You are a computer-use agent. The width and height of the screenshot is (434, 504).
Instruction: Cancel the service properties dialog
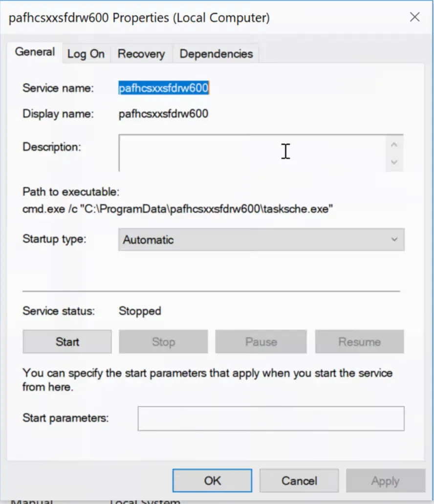tap(299, 481)
